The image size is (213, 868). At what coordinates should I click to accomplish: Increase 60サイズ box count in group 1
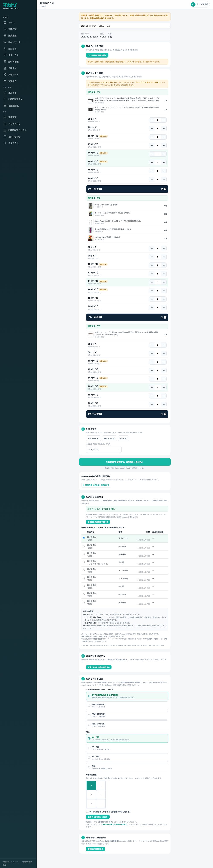pyautogui.click(x=164, y=120)
